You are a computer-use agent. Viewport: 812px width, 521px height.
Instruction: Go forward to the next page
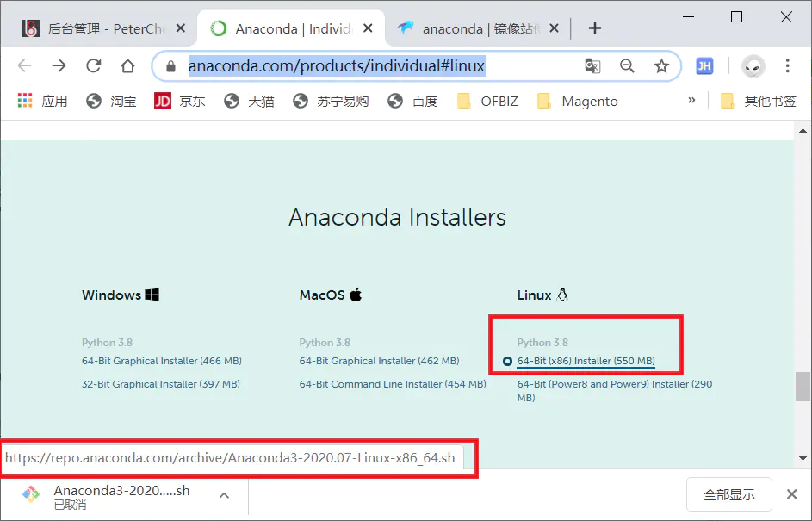[x=59, y=65]
